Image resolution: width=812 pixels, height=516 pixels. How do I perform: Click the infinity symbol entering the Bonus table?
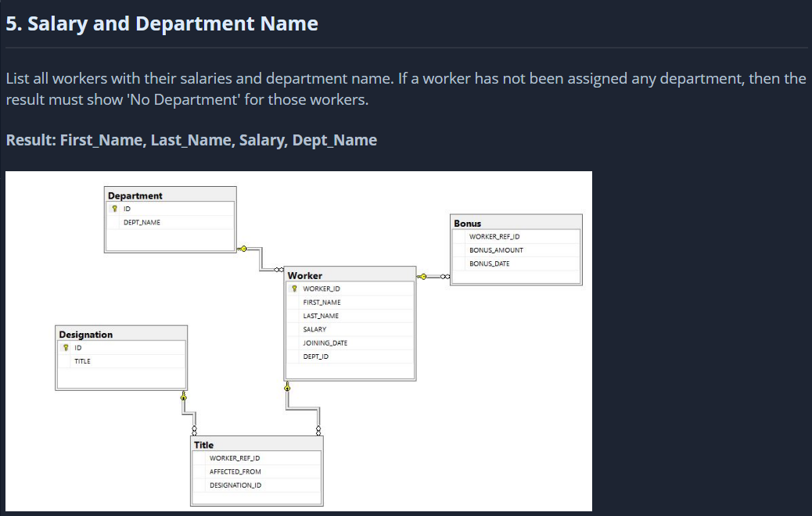(444, 276)
